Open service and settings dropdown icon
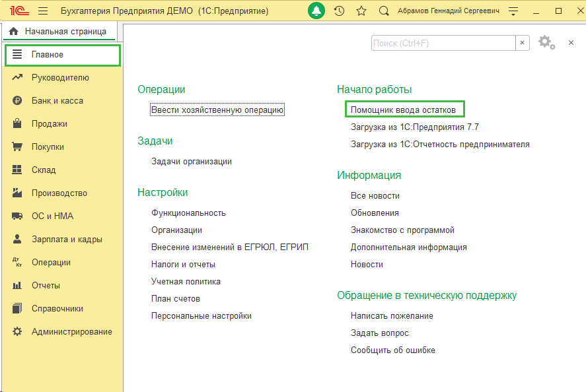 coord(513,11)
